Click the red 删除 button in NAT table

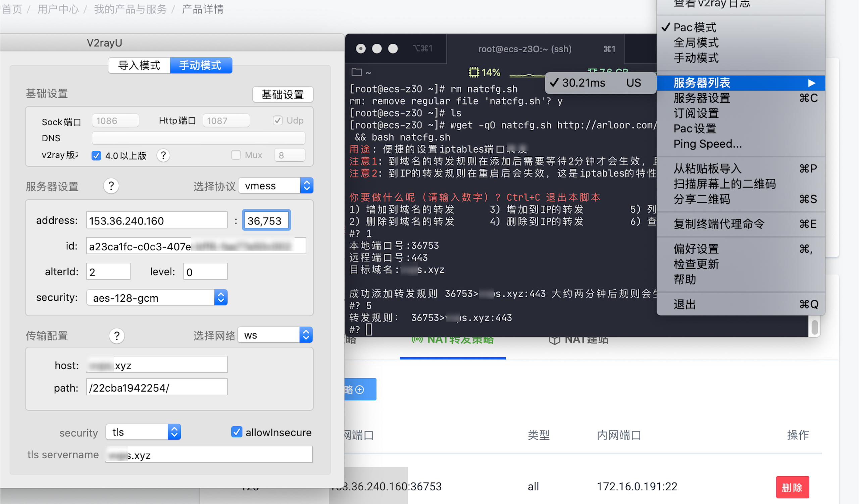792,487
